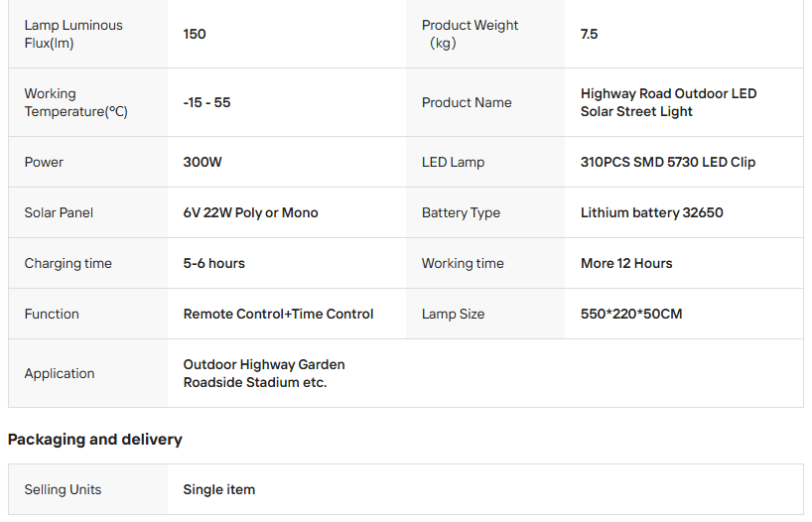Select the 5-6 hours charging time value

213,263
